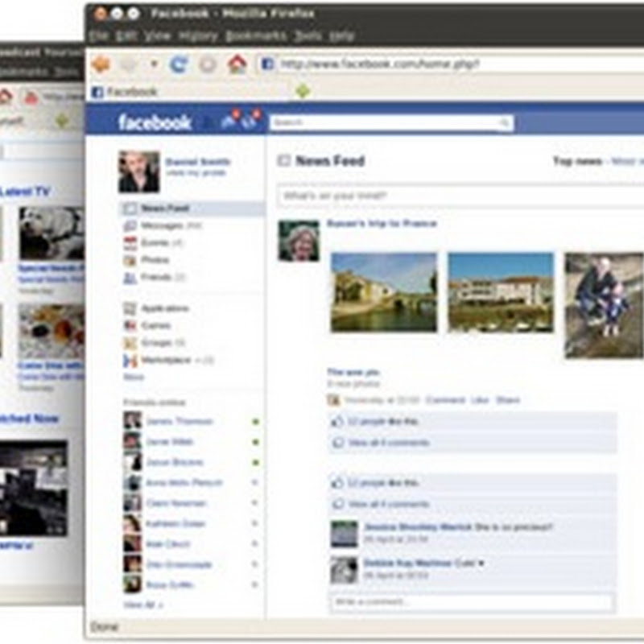Click the Events calendar icon in the sidebar
Image resolution: width=644 pixels, height=644 pixels.
coord(130,243)
